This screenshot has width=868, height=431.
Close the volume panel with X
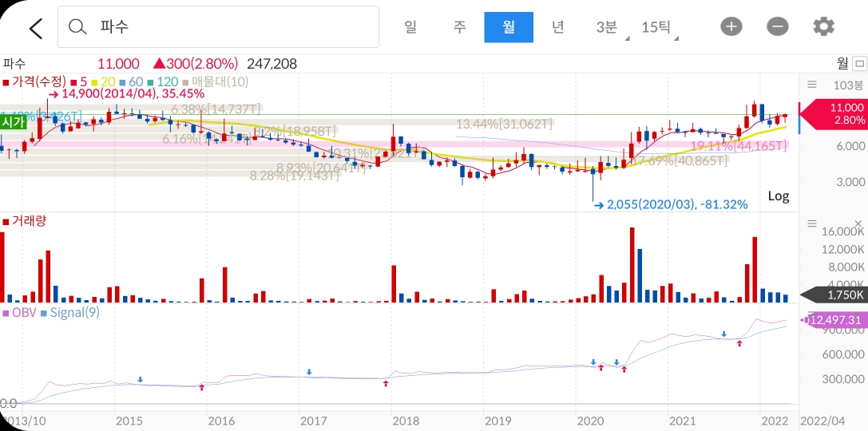858,223
